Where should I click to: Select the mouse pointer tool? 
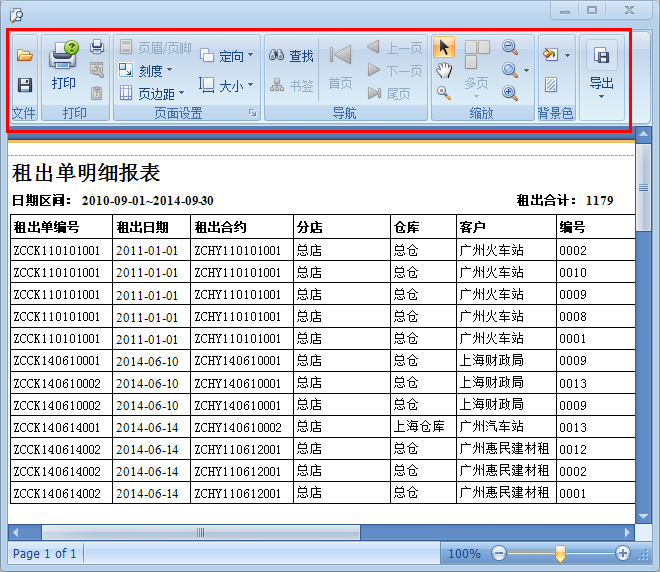(444, 47)
